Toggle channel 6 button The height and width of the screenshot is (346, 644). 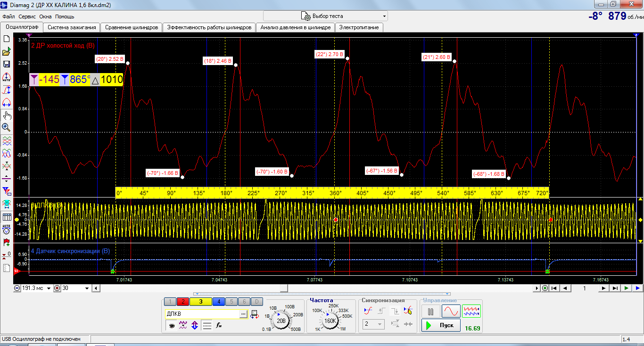pos(244,302)
